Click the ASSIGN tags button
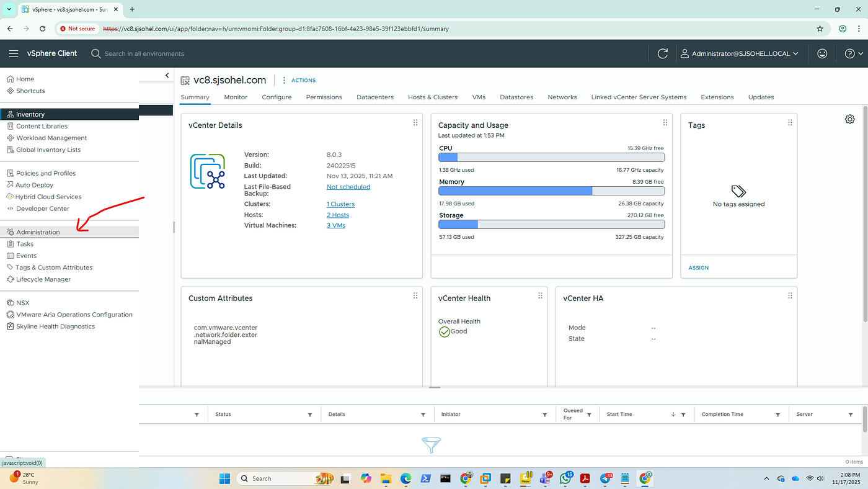 [x=699, y=268]
